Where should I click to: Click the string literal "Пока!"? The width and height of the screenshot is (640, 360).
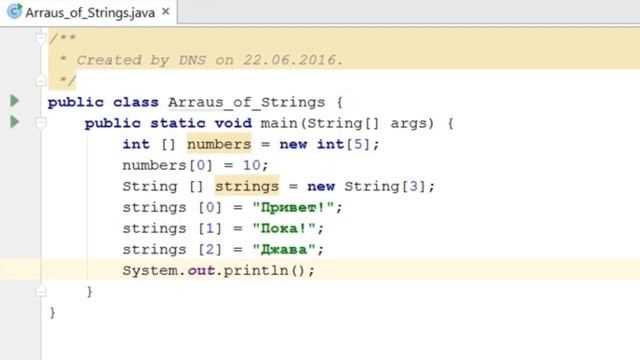point(284,228)
